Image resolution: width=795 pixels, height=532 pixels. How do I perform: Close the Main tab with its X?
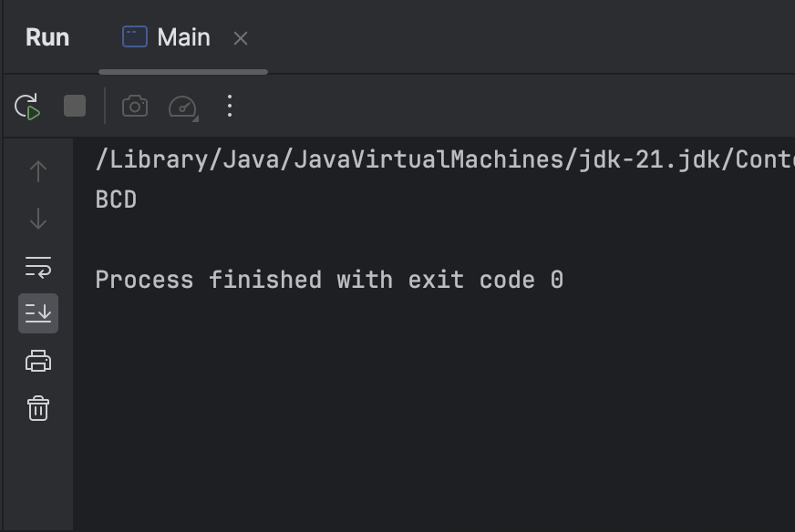(x=241, y=38)
